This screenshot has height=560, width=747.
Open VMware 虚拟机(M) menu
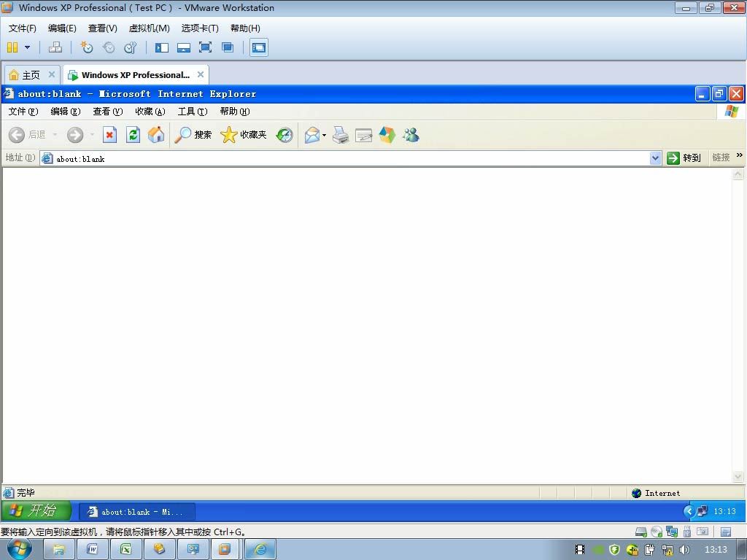[149, 28]
